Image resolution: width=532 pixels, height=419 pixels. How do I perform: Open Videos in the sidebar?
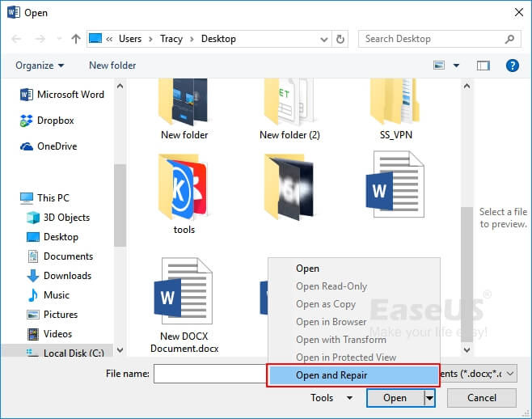tap(49, 334)
